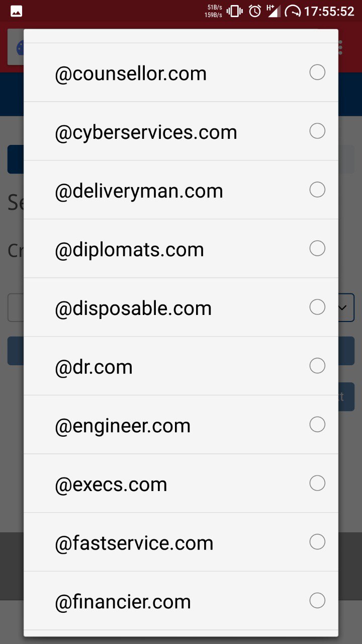Open the domain dropdown chevron behind dialog
The width and height of the screenshot is (362, 644).
[x=343, y=307]
